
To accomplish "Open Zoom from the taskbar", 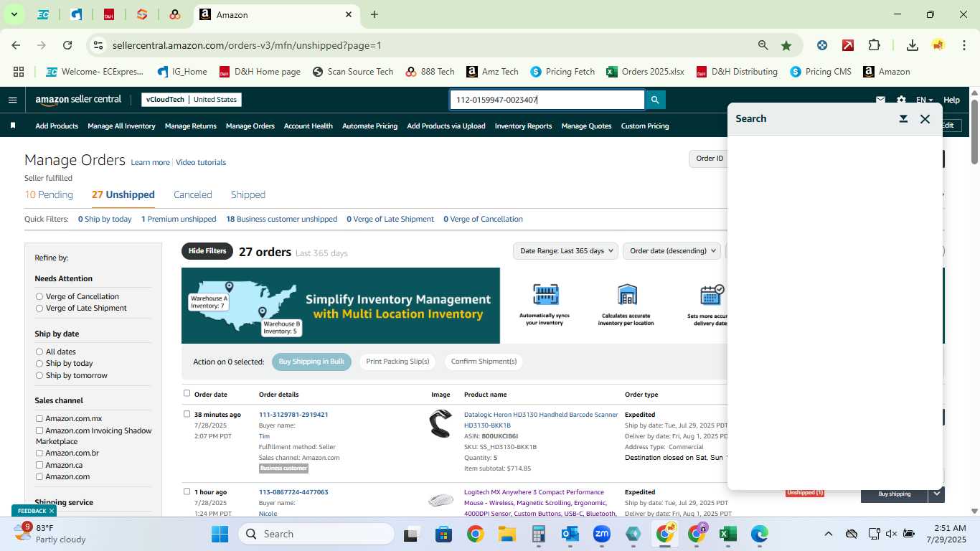I will (602, 534).
